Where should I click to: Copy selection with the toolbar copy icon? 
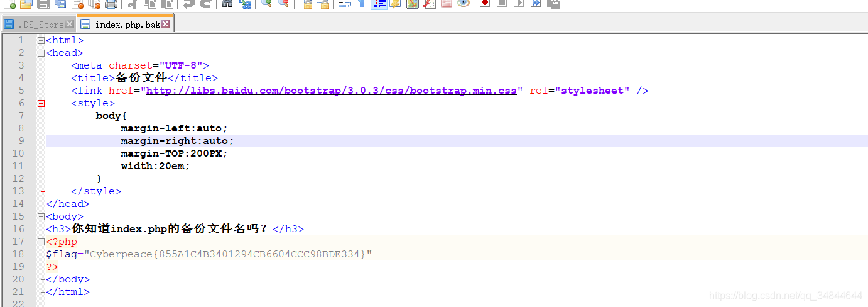point(150,3)
